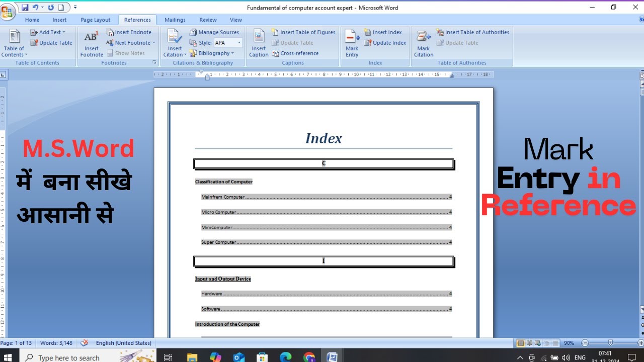Image resolution: width=644 pixels, height=362 pixels.
Task: Customize the Quick Access Toolbar arrow
Action: tap(75, 8)
